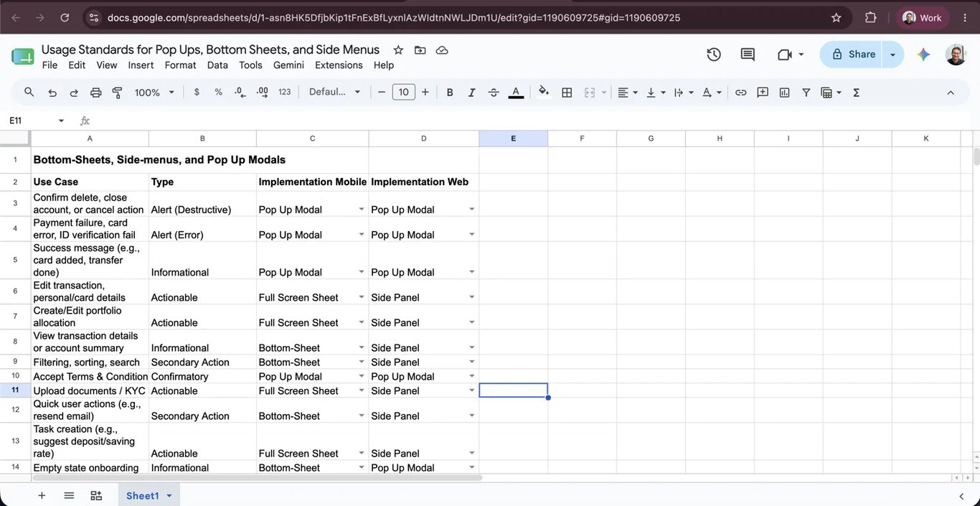Open the fill color picker
This screenshot has width=980, height=506.
(x=544, y=92)
